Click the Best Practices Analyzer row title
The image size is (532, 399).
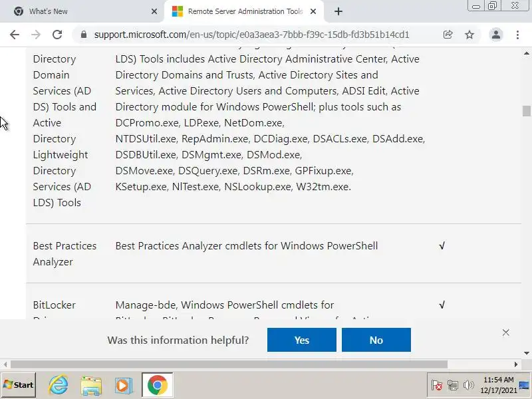pos(65,254)
